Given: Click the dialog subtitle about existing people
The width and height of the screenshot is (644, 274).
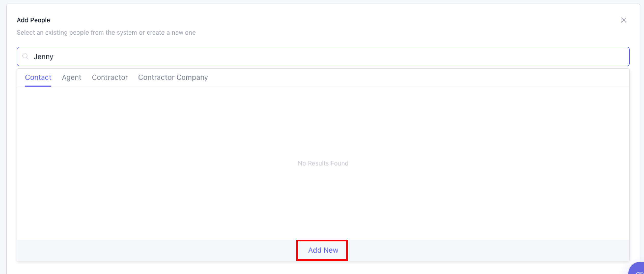Looking at the screenshot, I should [106, 33].
